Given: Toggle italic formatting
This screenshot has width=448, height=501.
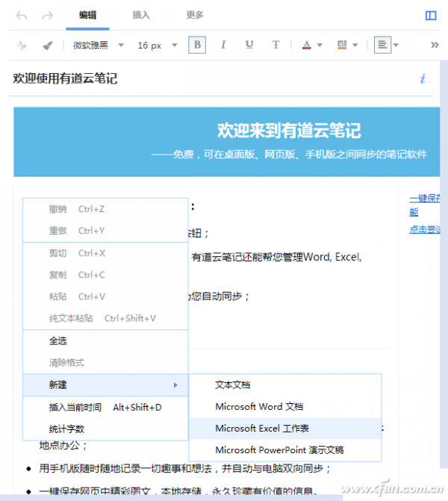Looking at the screenshot, I should (x=223, y=45).
